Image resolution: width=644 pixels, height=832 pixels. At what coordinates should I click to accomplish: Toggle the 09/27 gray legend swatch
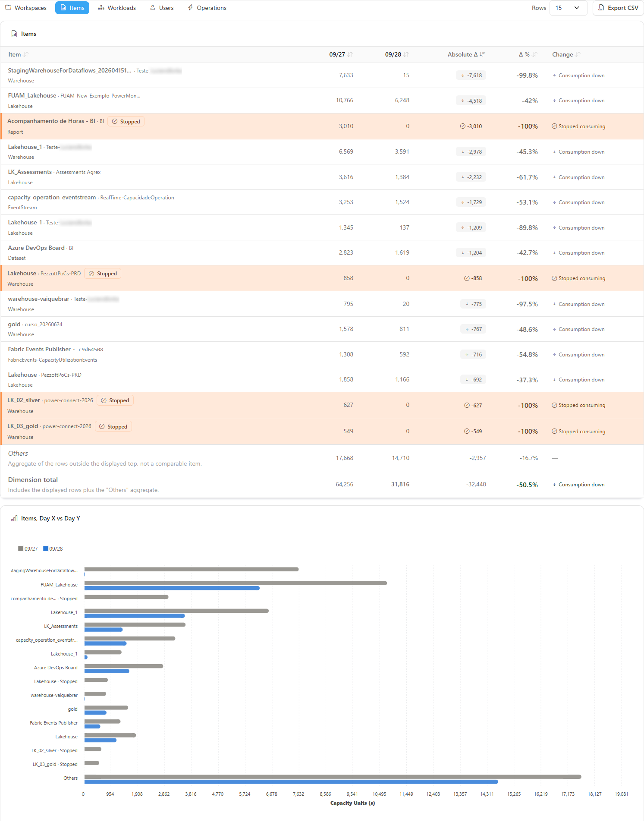click(21, 548)
